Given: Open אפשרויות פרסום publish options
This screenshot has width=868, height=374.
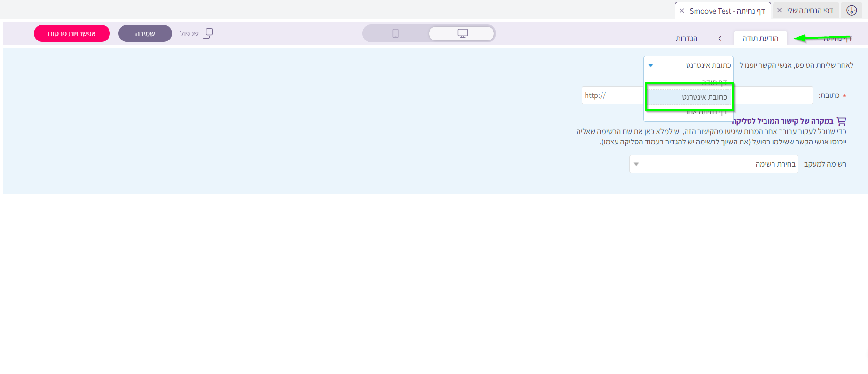Looking at the screenshot, I should click(72, 33).
